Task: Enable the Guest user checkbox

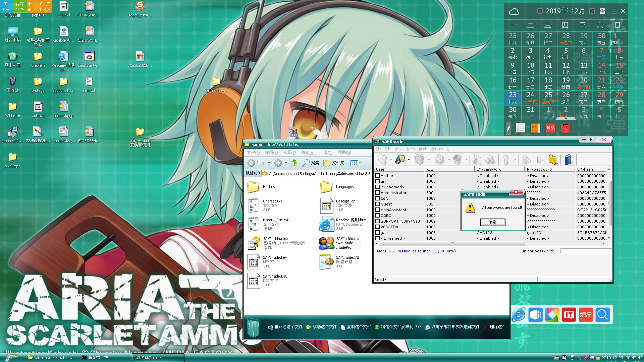Action: (377, 204)
